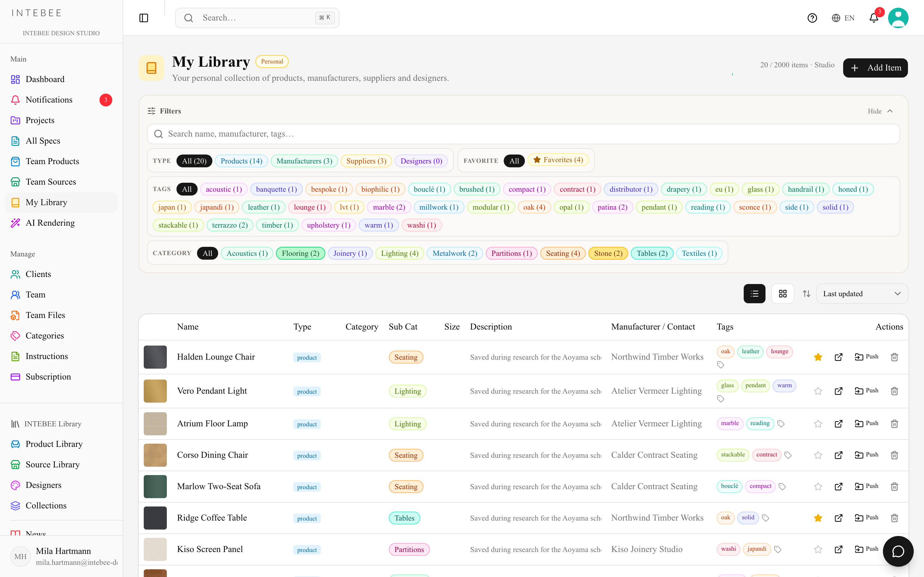924x577 pixels.
Task: Open the chat bubble widget
Action: (x=898, y=551)
